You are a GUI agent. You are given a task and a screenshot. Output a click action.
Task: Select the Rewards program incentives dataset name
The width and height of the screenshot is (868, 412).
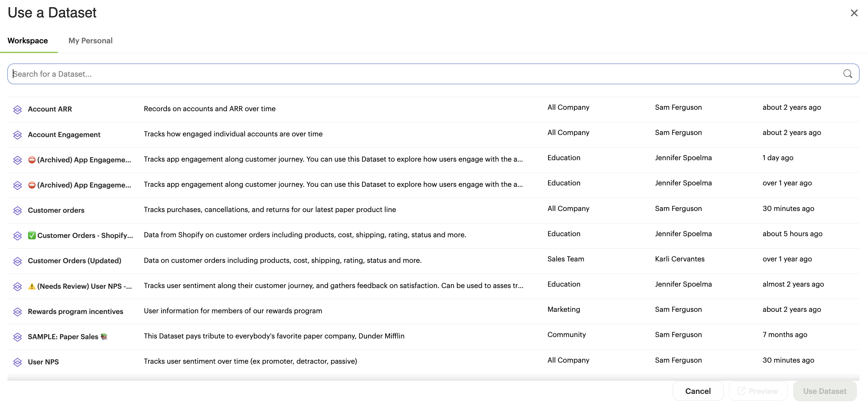point(75,311)
